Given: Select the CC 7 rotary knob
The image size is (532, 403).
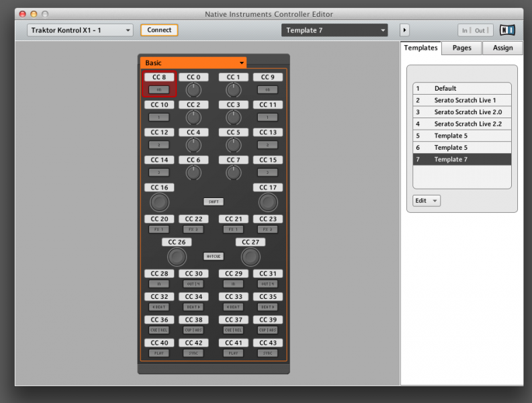Looking at the screenshot, I should coord(233,173).
